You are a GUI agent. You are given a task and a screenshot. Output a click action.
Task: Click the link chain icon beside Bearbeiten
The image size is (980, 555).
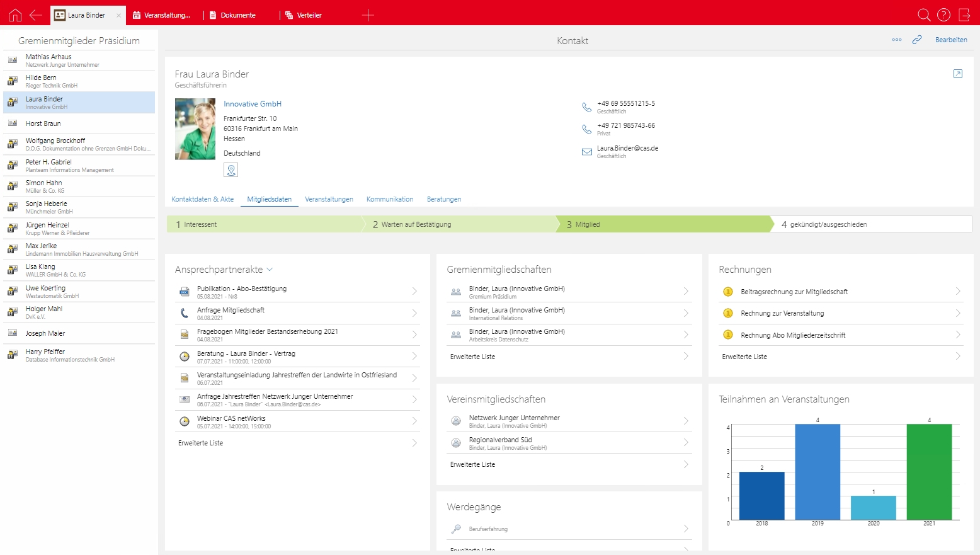tap(917, 40)
